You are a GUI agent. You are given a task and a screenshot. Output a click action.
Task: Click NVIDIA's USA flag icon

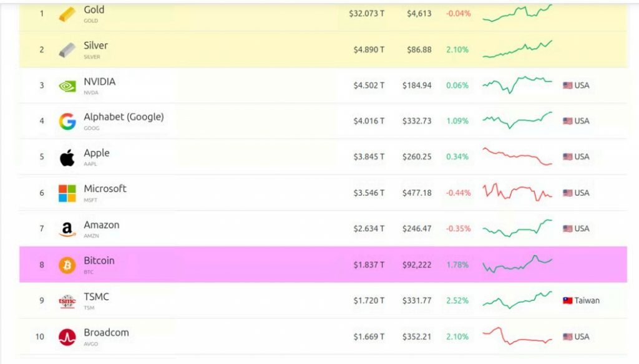pyautogui.click(x=568, y=85)
